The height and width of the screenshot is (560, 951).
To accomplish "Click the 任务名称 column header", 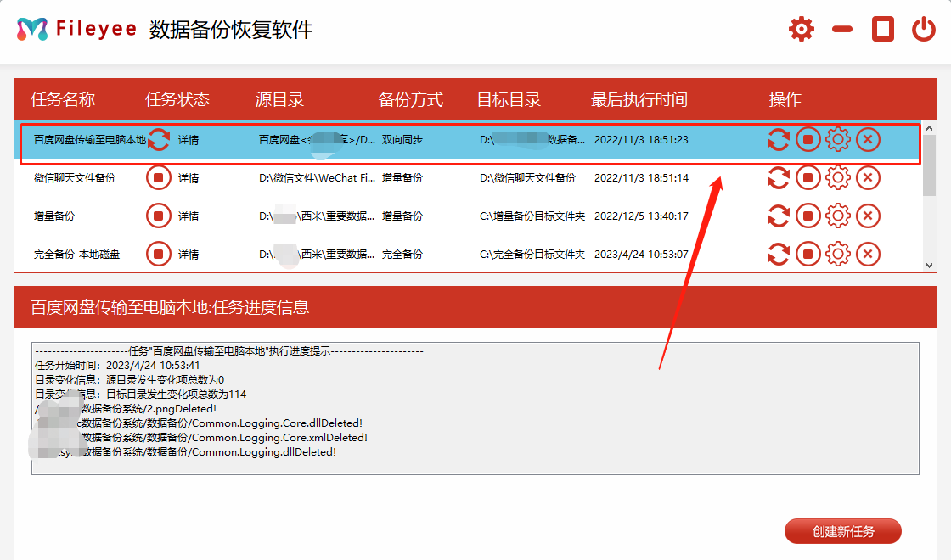I will click(x=63, y=99).
